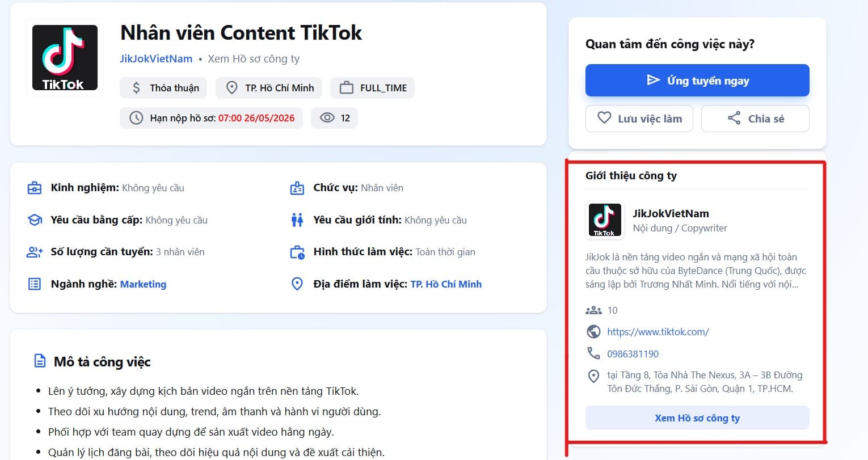Click the location pin icon beside company address
This screenshot has width=868, height=460.
click(593, 376)
